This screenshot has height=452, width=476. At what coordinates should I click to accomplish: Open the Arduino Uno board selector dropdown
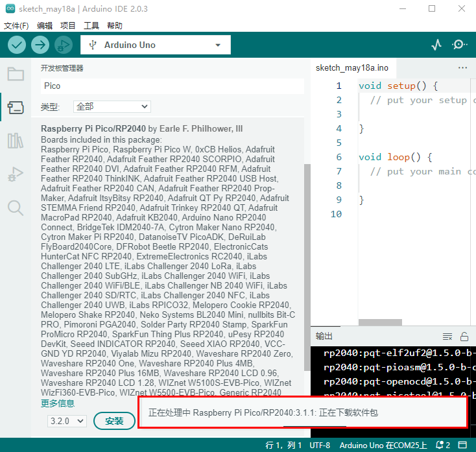[x=156, y=45]
